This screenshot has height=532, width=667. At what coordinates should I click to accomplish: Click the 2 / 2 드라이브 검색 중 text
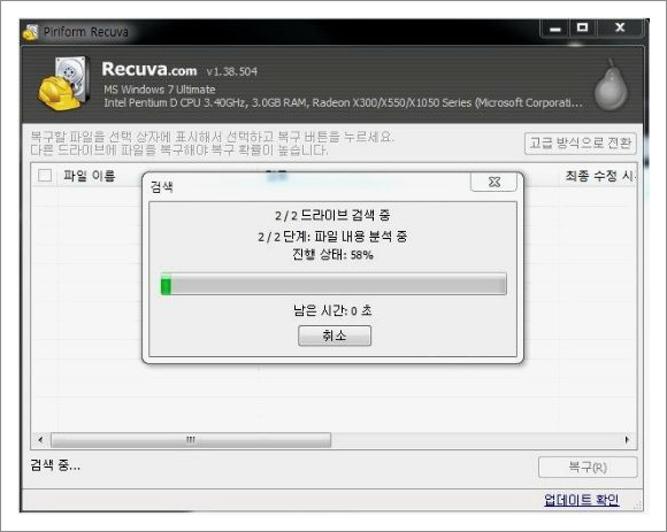[332, 216]
